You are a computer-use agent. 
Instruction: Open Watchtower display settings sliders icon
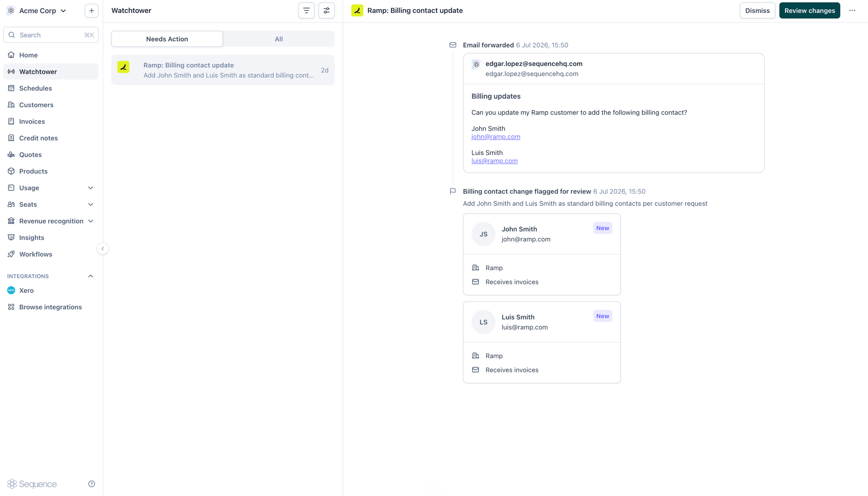(326, 10)
